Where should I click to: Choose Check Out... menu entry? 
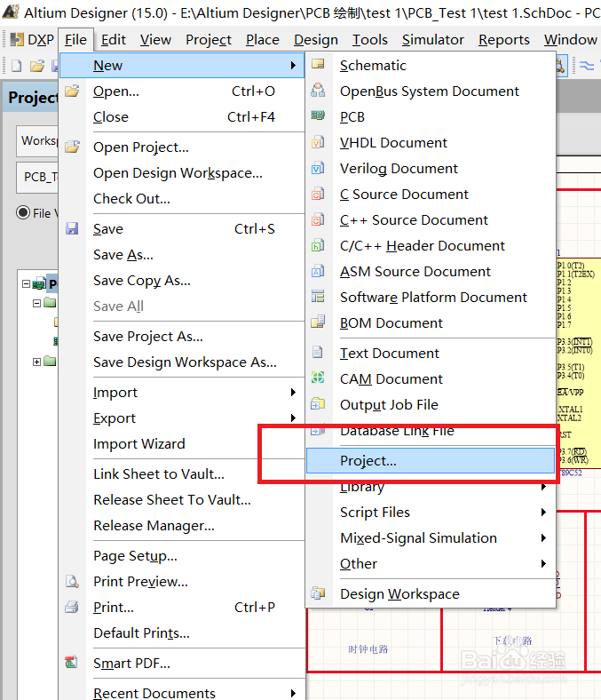pyautogui.click(x=183, y=199)
